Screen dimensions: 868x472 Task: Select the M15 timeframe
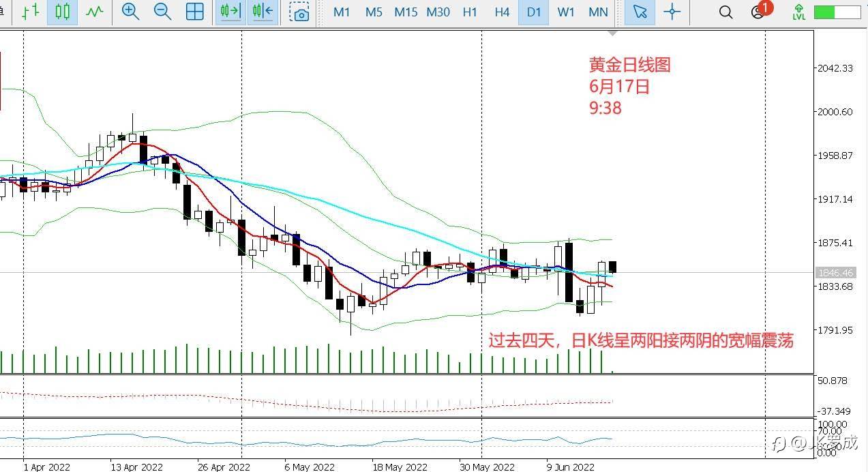pos(406,12)
